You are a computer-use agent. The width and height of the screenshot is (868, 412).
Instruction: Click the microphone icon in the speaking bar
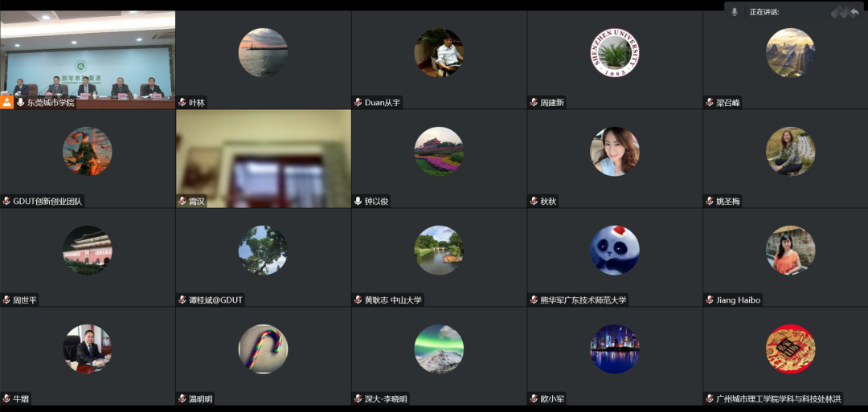pos(735,11)
